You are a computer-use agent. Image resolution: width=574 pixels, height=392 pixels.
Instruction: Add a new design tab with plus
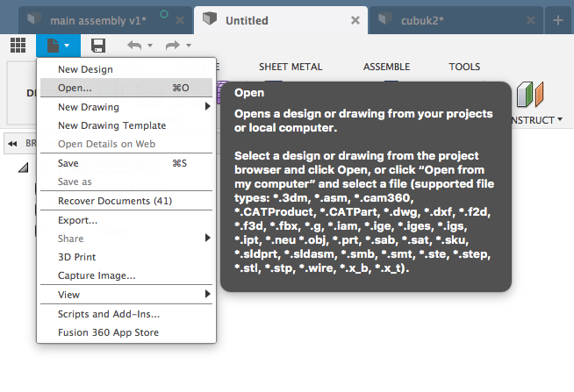tap(558, 19)
